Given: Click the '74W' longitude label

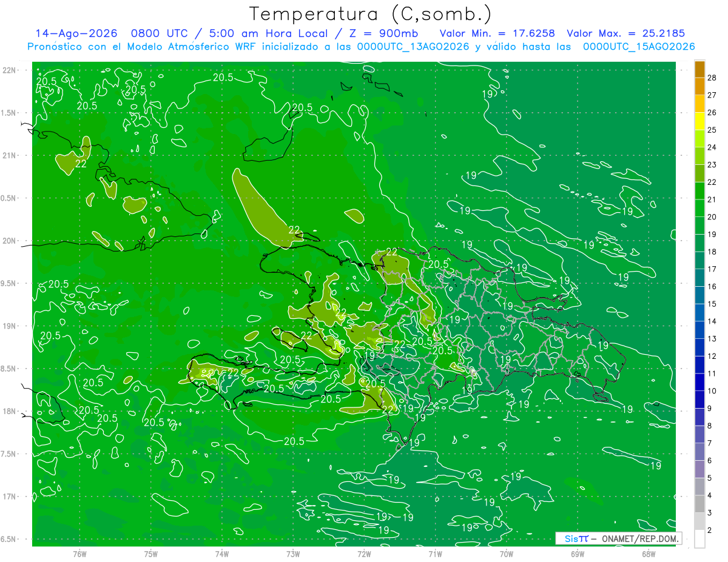Looking at the screenshot, I should click(222, 554).
